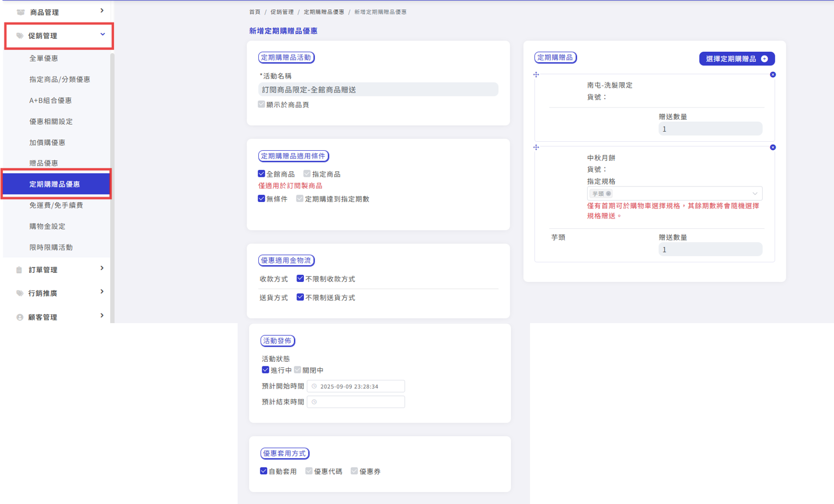Expand the 商品管理 menu chevron
The width and height of the screenshot is (834, 504).
pos(102,11)
